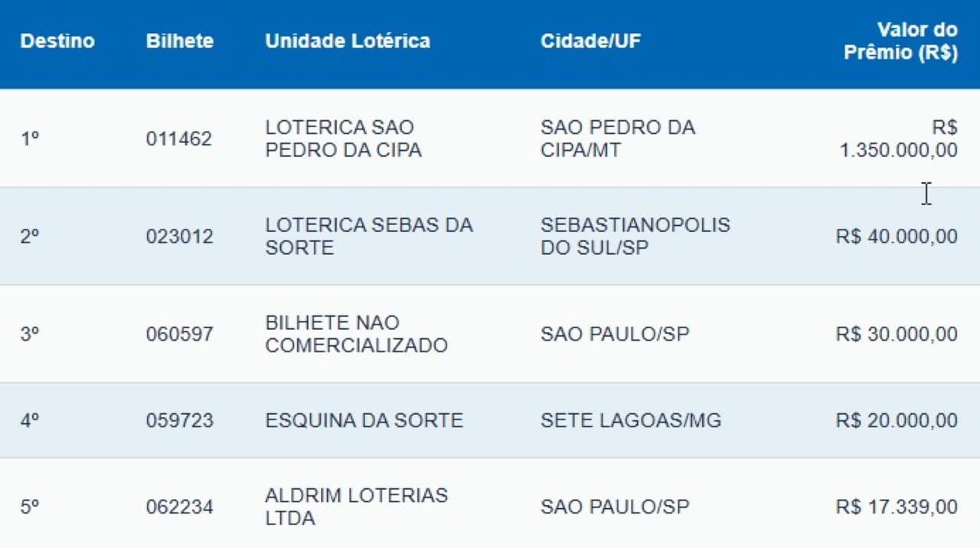This screenshot has width=980, height=548.
Task: Select the R$ 30.000,00 prize value
Action: click(897, 334)
